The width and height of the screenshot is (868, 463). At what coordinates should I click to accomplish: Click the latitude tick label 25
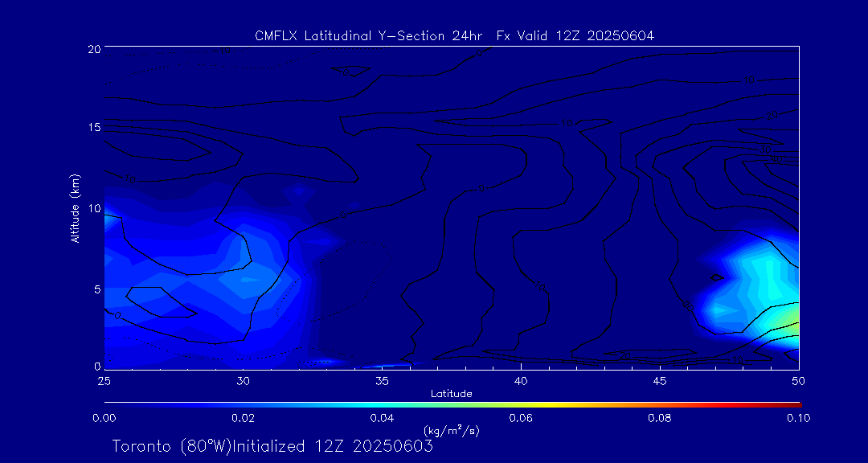click(104, 381)
